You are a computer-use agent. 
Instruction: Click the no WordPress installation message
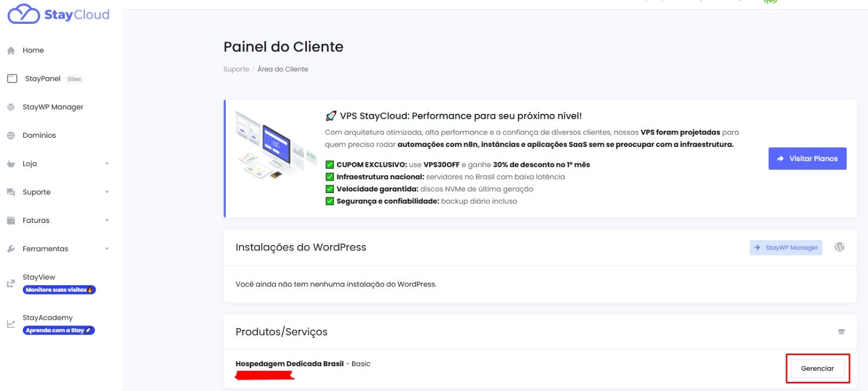tap(336, 284)
